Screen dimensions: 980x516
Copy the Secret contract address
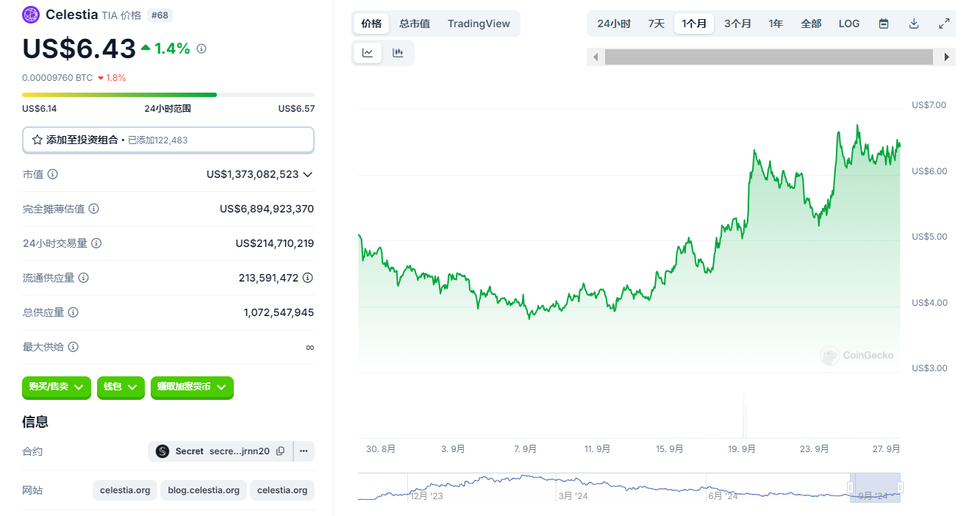point(280,451)
